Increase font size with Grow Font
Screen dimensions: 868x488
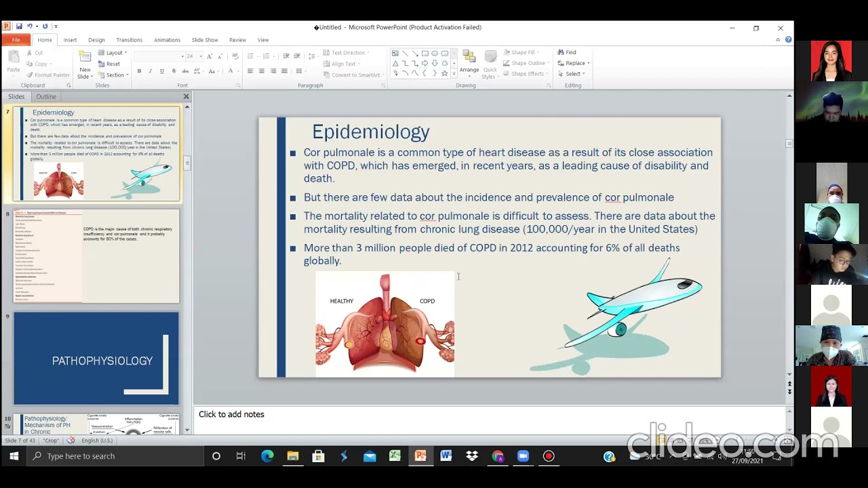click(x=210, y=56)
